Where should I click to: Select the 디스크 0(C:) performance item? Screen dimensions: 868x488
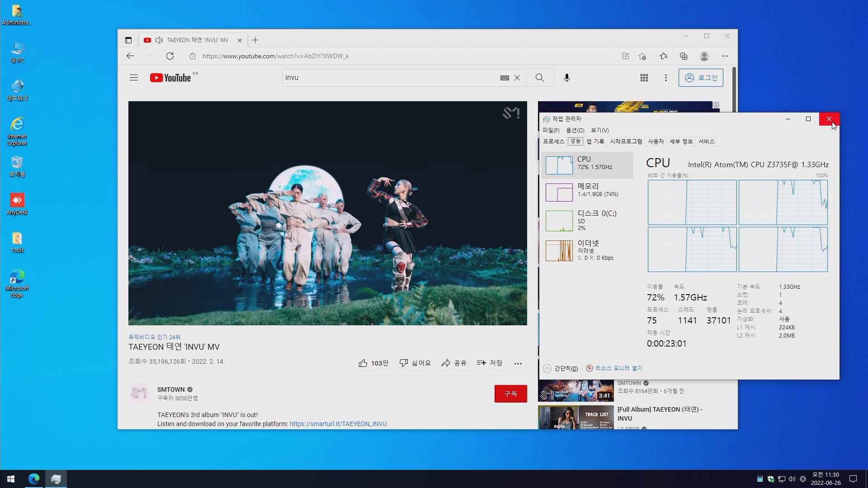(x=587, y=221)
